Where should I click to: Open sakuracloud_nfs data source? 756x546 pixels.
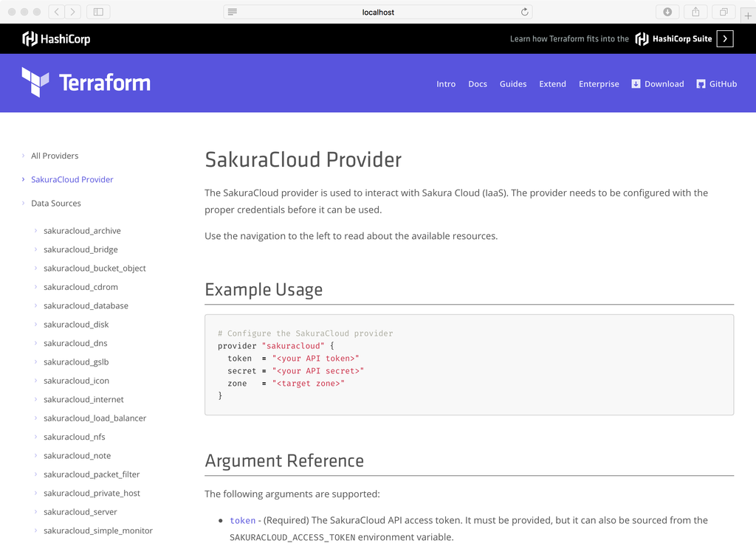pyautogui.click(x=75, y=438)
